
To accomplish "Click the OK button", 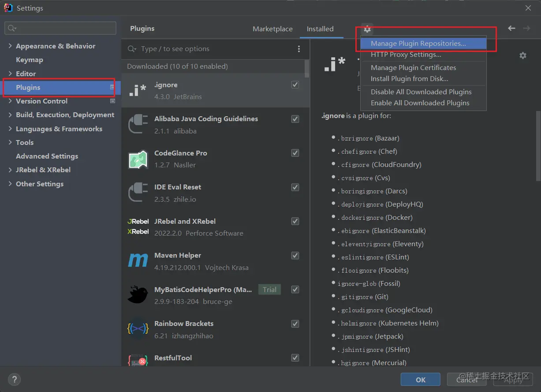I will point(420,380).
